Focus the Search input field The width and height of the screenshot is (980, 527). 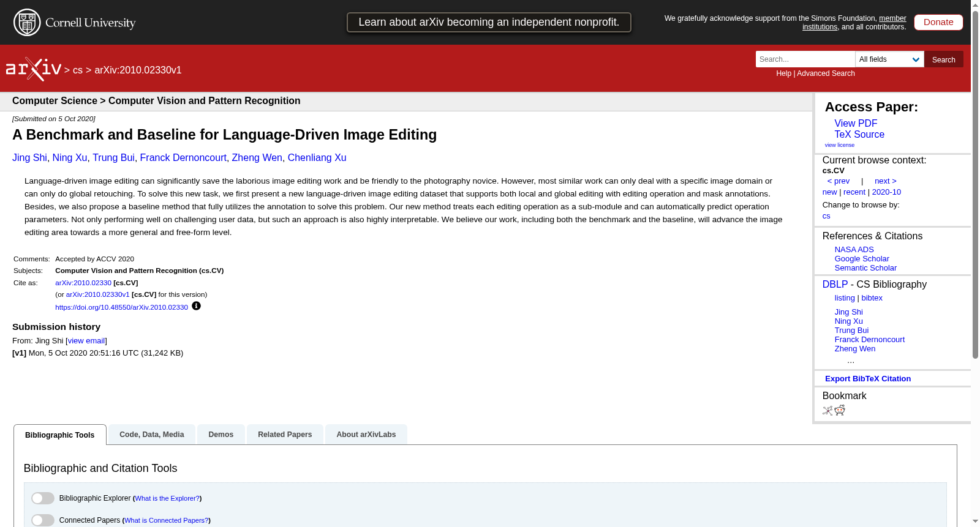pos(805,59)
